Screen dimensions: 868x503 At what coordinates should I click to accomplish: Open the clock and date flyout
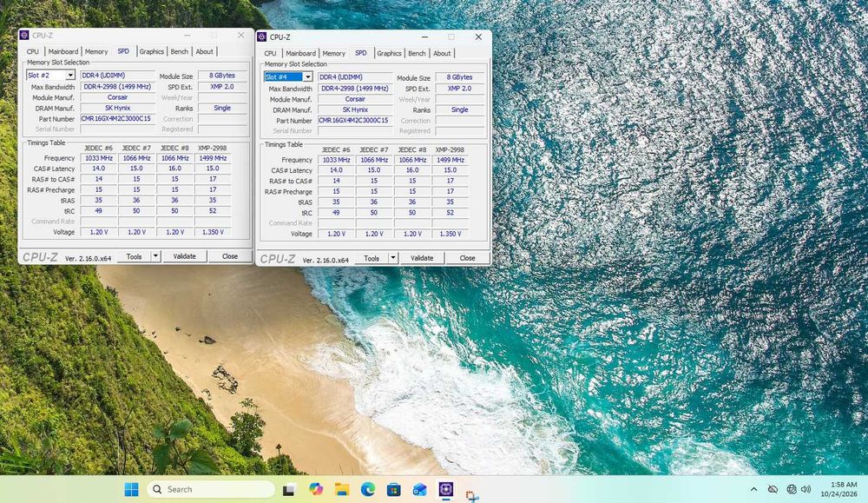[839, 489]
